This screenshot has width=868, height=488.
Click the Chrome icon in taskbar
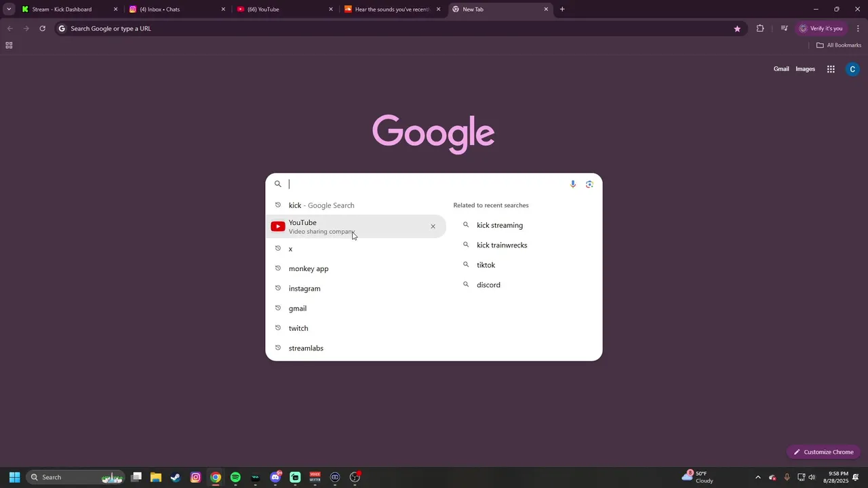coord(216,477)
